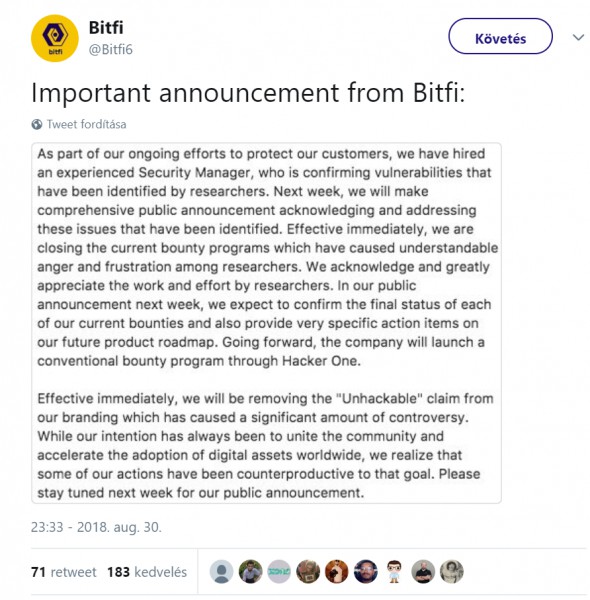The width and height of the screenshot is (590, 600).
Task: View the liker avatar holding a framed sign
Action: tap(308, 572)
